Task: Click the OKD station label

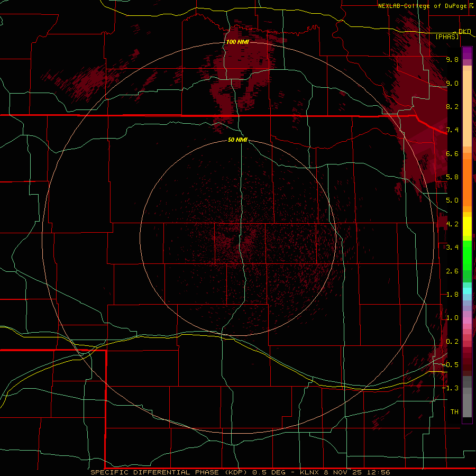Action: pos(464,31)
